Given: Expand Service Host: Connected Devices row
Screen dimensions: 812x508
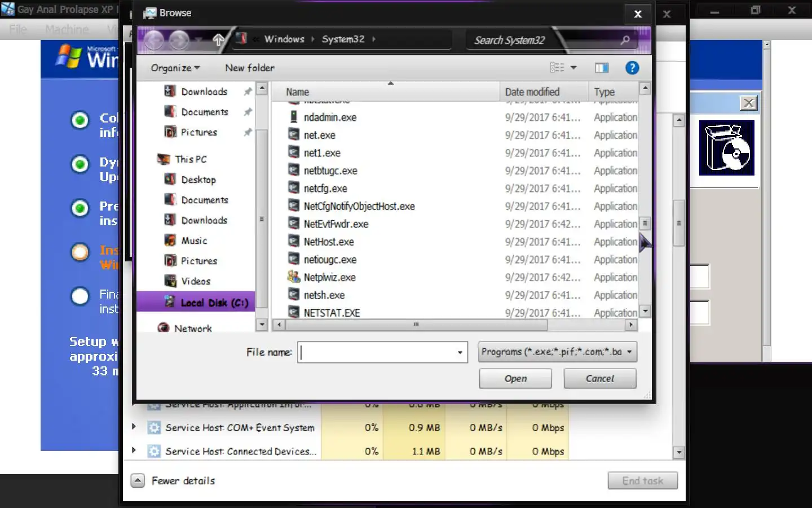Looking at the screenshot, I should tap(134, 450).
